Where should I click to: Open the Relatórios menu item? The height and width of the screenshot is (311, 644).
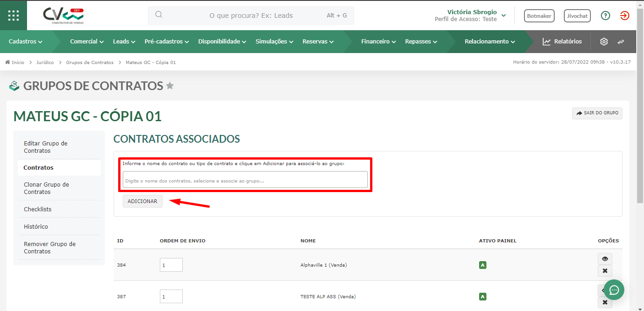click(x=562, y=42)
